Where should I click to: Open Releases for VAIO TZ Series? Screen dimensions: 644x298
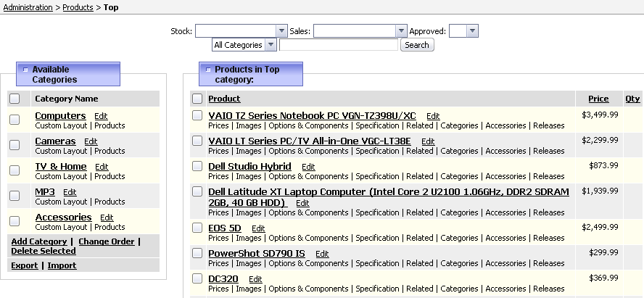point(549,125)
